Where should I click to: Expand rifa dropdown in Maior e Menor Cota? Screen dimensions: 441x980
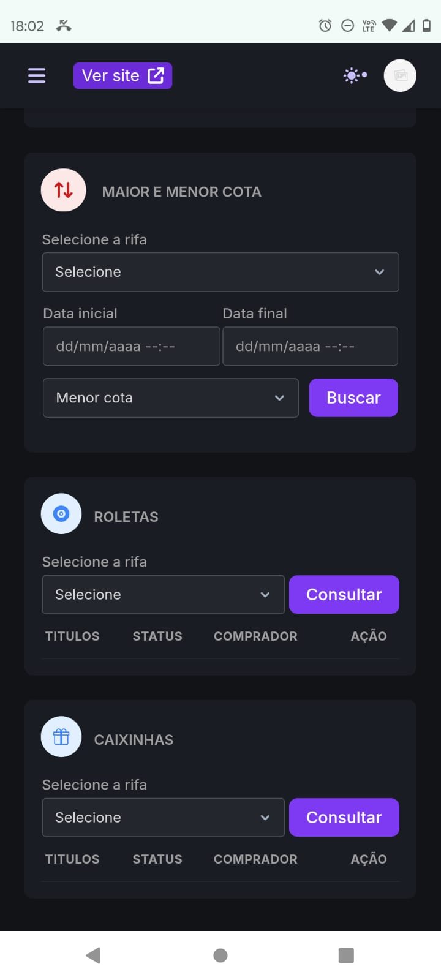tap(221, 272)
